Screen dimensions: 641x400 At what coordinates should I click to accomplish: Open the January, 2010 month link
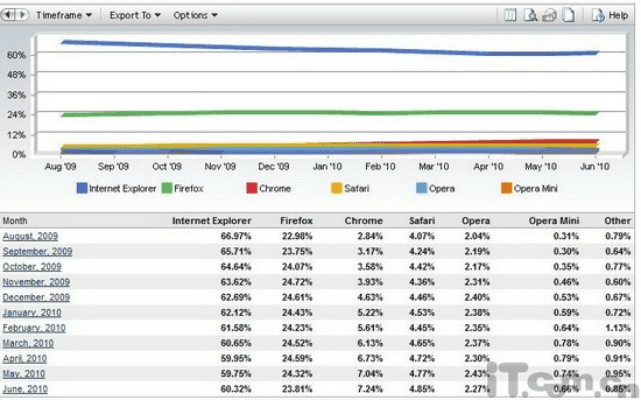pyautogui.click(x=31, y=313)
